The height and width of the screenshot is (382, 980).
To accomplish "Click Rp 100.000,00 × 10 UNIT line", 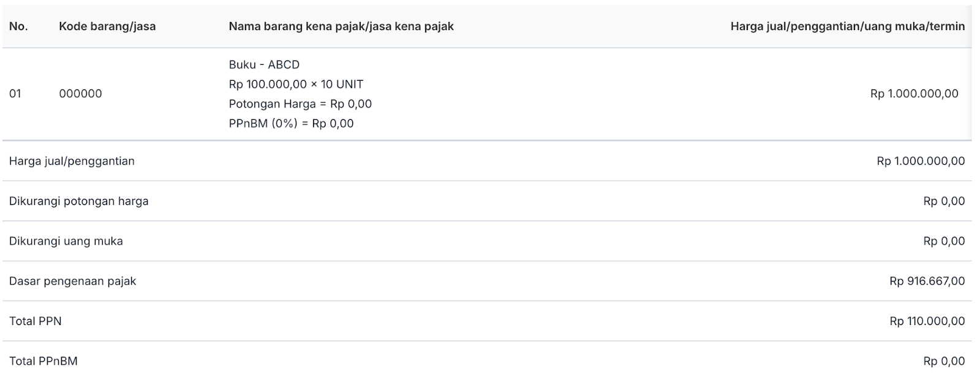I will click(x=296, y=84).
